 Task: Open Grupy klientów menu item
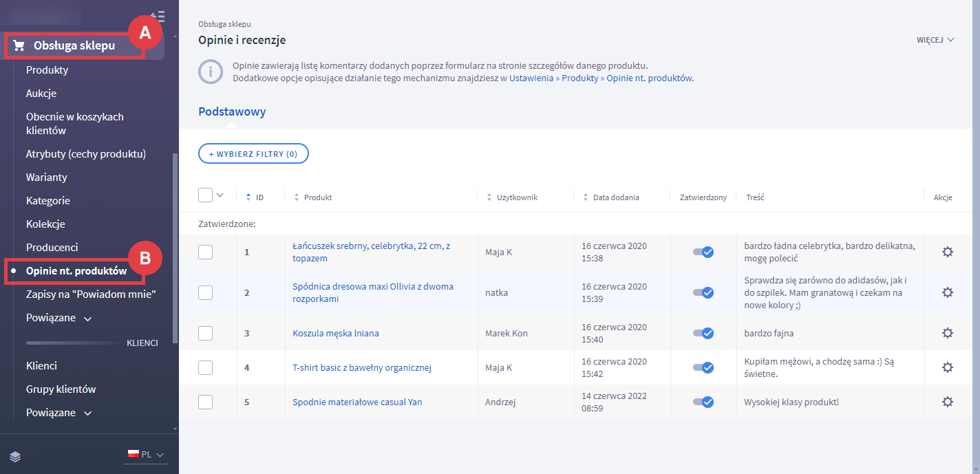pos(61,389)
